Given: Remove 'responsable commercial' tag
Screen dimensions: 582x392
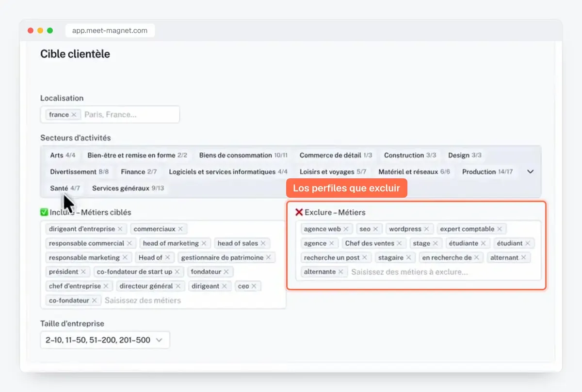Looking at the screenshot, I should pos(129,243).
